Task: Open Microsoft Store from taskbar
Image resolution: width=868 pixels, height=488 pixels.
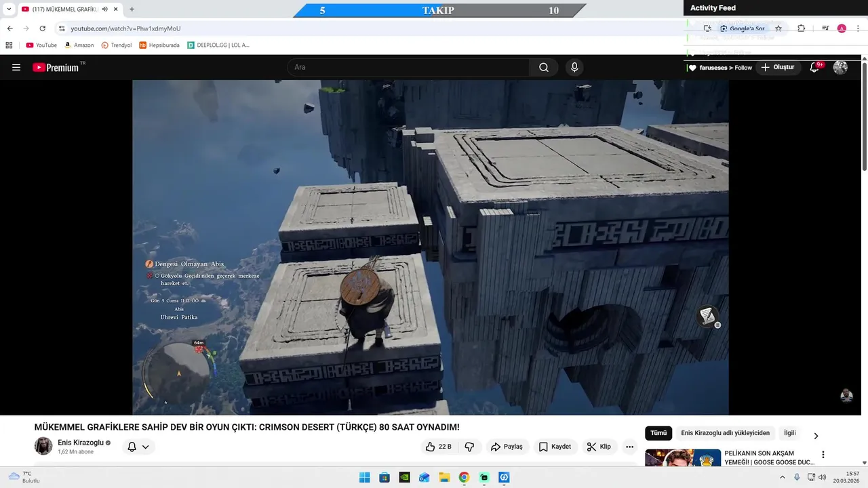Action: [384, 477]
